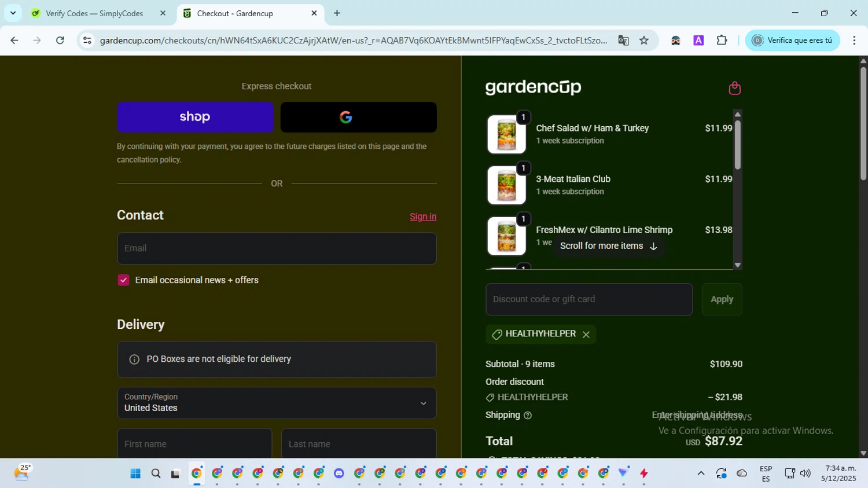868x488 pixels.
Task: Click the Email input field
Action: coord(277,248)
